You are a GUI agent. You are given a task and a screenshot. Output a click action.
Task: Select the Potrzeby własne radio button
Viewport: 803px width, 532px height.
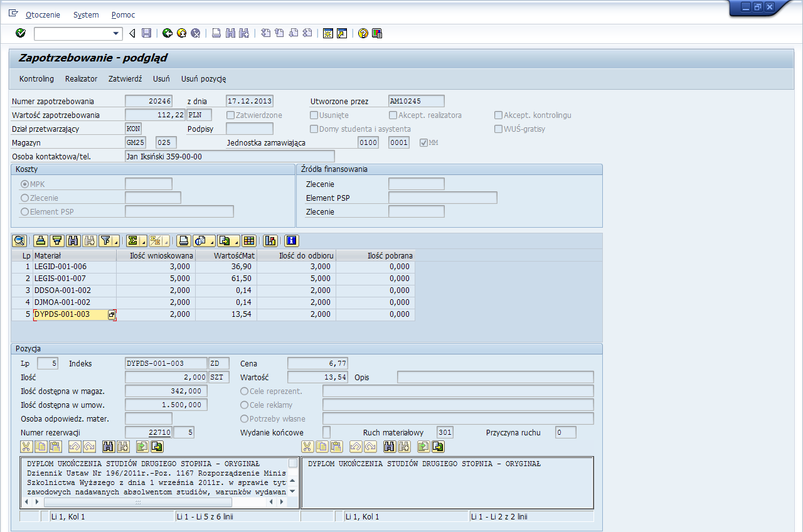[x=245, y=418]
